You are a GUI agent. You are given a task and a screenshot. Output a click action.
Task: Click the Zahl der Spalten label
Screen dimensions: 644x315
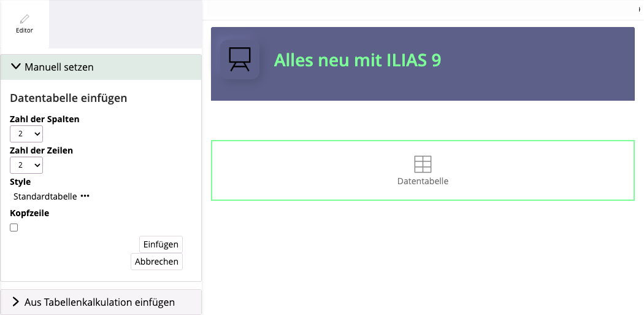coord(45,119)
